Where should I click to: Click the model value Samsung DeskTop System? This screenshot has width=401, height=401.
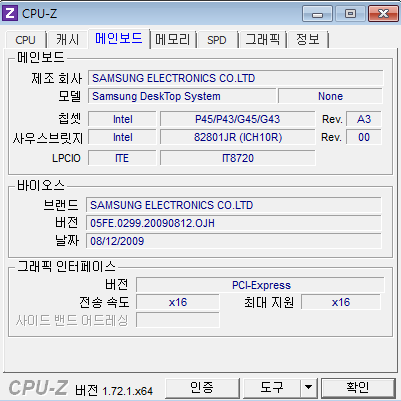pos(182,96)
